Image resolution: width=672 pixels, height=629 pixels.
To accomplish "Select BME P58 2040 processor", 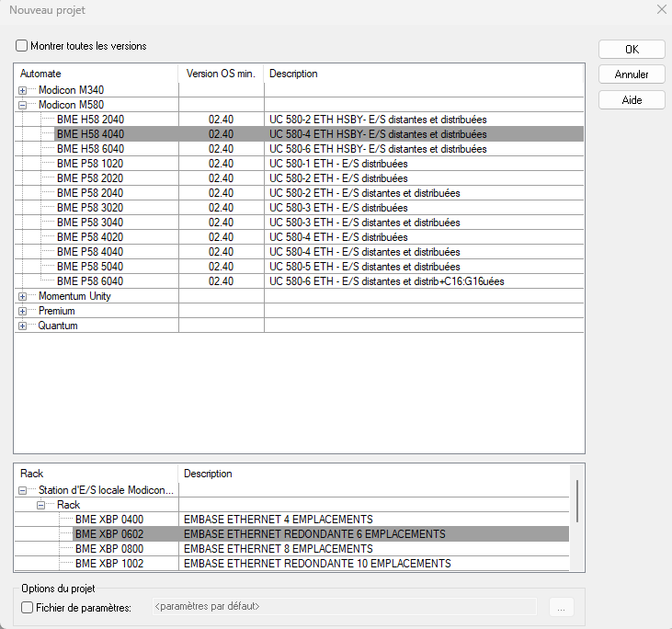I will pos(90,193).
